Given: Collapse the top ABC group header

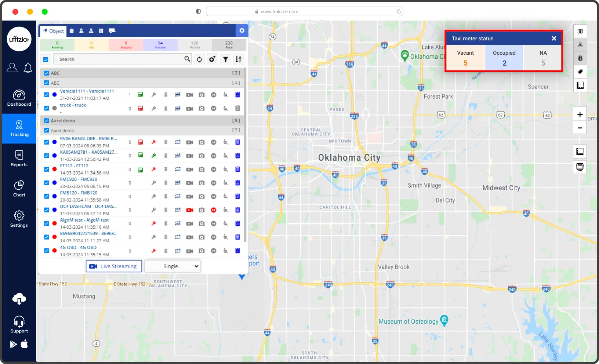Looking at the screenshot, I should tap(143, 73).
